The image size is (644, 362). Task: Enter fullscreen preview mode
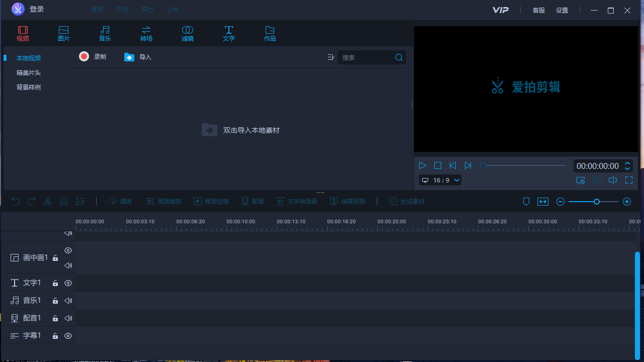629,180
